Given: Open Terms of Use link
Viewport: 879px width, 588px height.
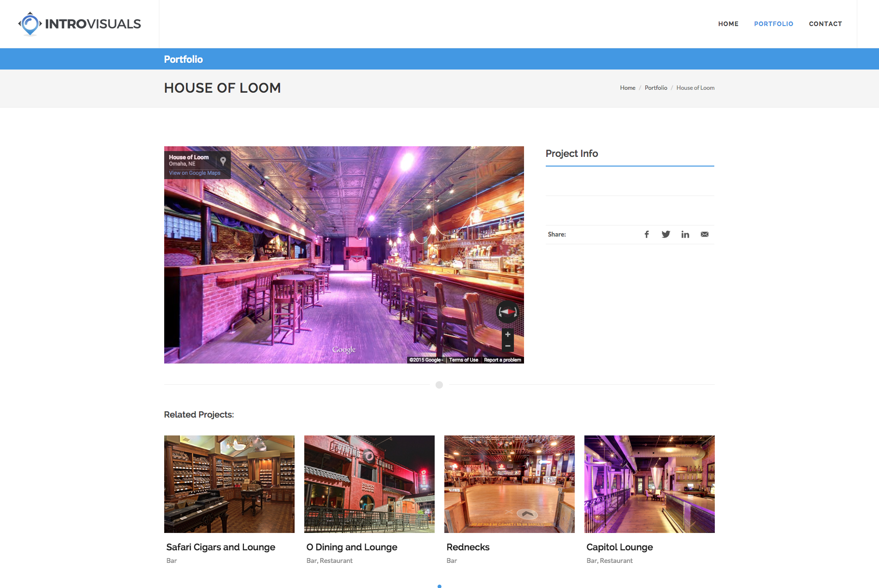Looking at the screenshot, I should (x=463, y=360).
